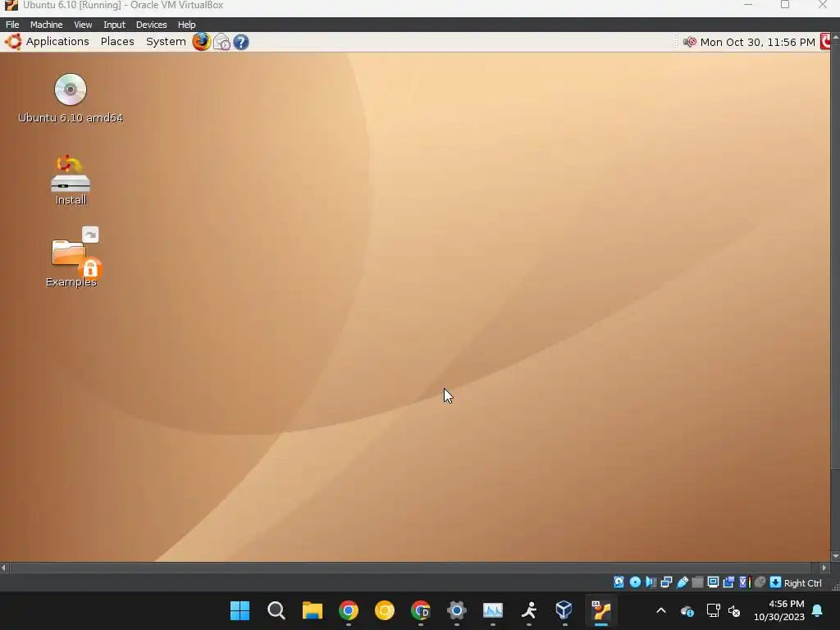
Task: Click the horizontal scrollbar left arrow
Action: (4, 568)
